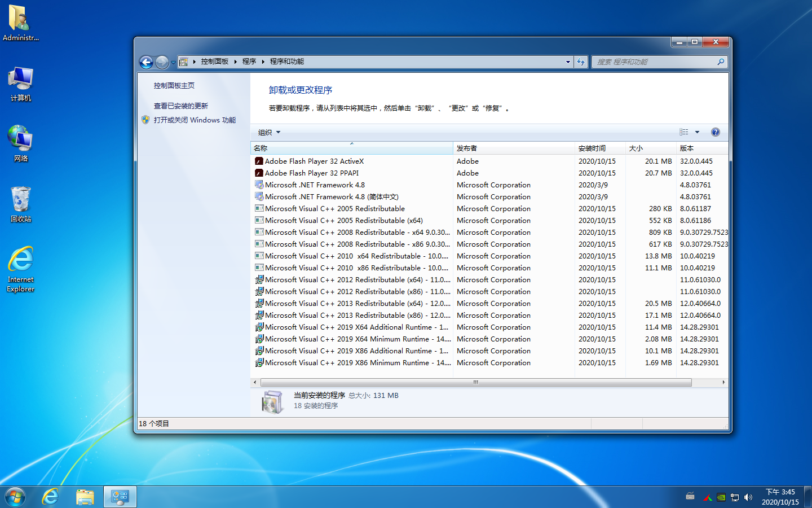Click the search magnifier icon
The width and height of the screenshot is (812, 508).
click(x=721, y=62)
